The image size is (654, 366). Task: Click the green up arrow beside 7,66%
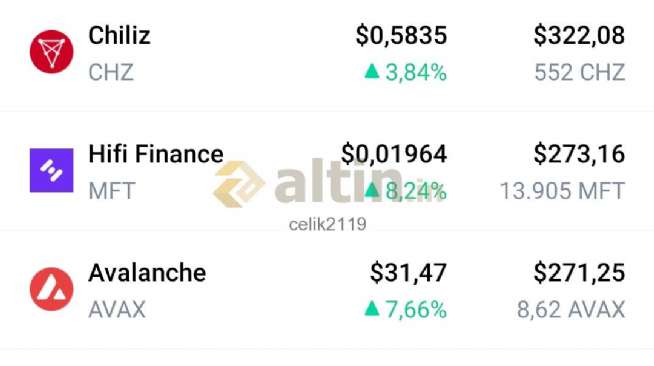tap(372, 308)
